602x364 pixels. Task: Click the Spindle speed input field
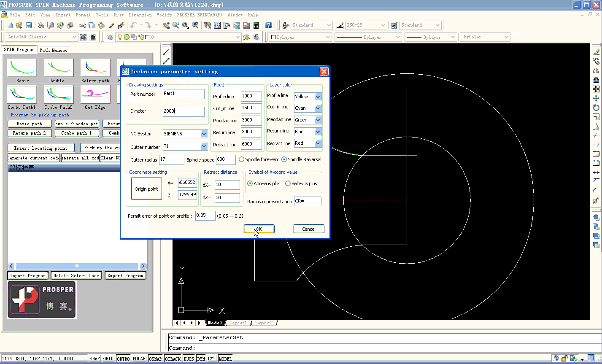pos(226,159)
